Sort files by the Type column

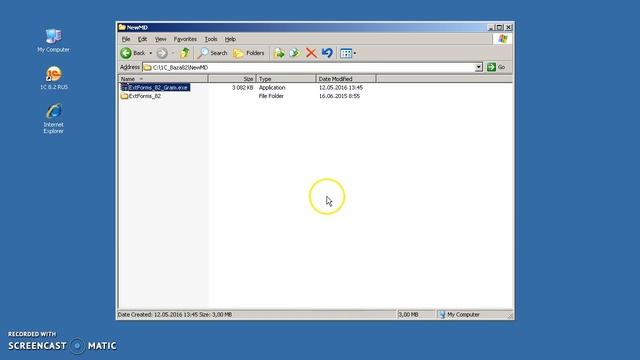coord(286,79)
